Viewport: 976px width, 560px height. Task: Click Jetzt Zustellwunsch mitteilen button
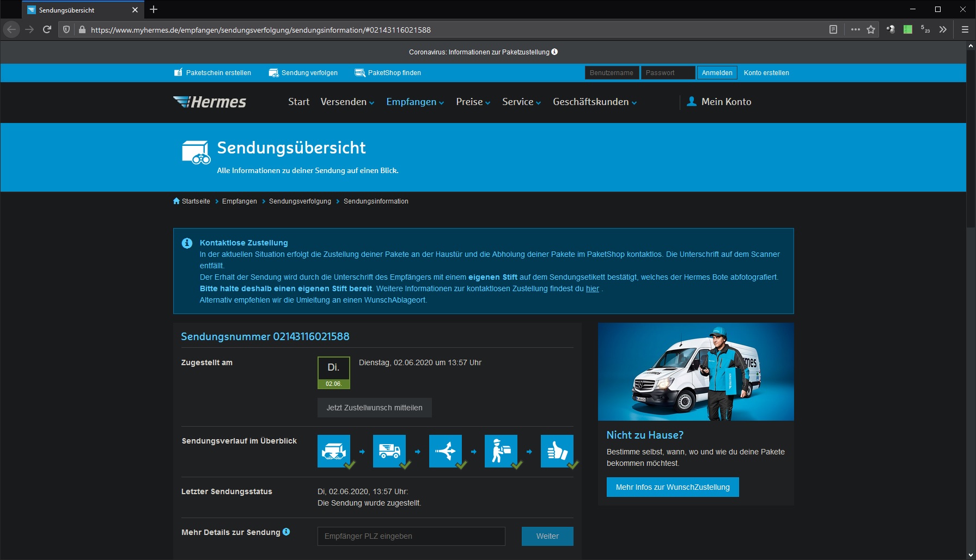pyautogui.click(x=375, y=408)
